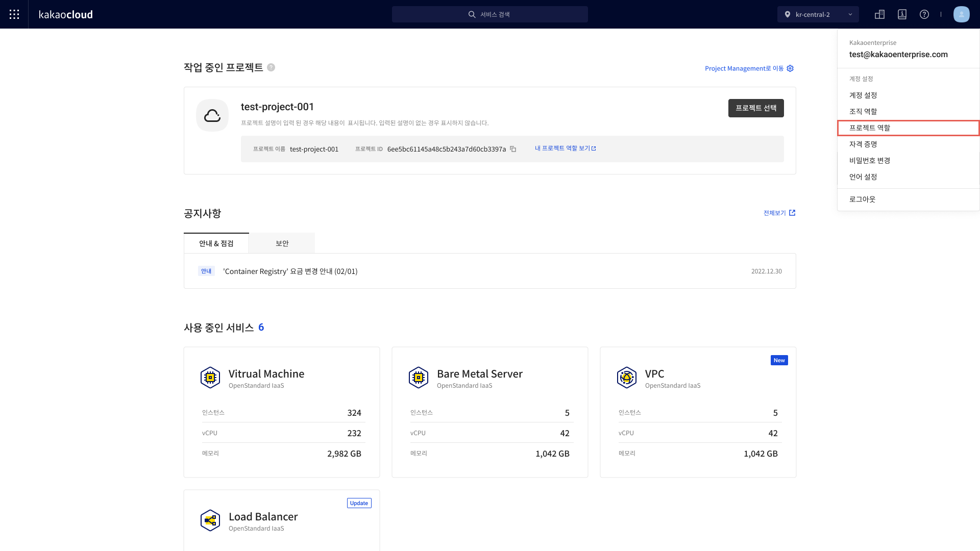Switch to 안내 & 점검 tab
This screenshot has height=551, width=980.
click(x=216, y=243)
